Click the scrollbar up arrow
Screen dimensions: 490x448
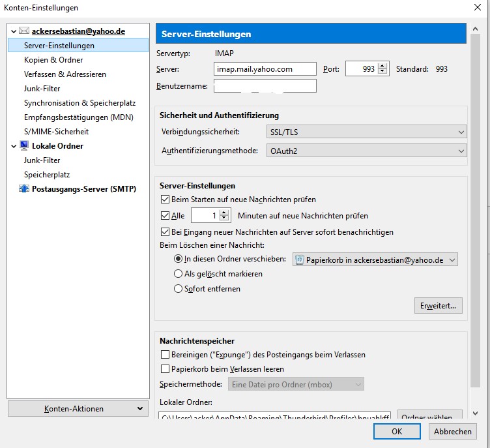pos(475,29)
